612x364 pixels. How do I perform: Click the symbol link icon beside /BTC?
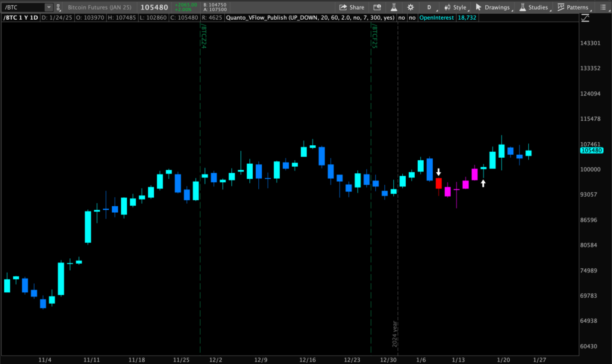(x=58, y=7)
